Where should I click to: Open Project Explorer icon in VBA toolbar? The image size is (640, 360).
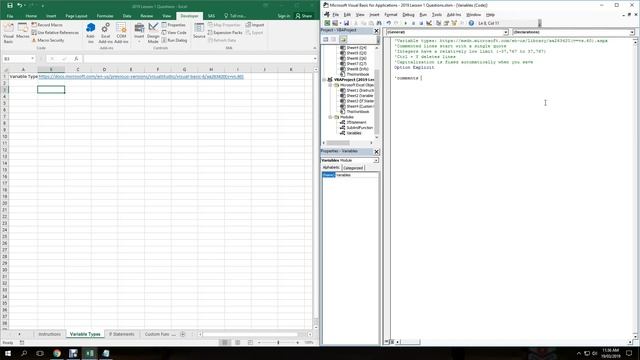click(x=438, y=23)
